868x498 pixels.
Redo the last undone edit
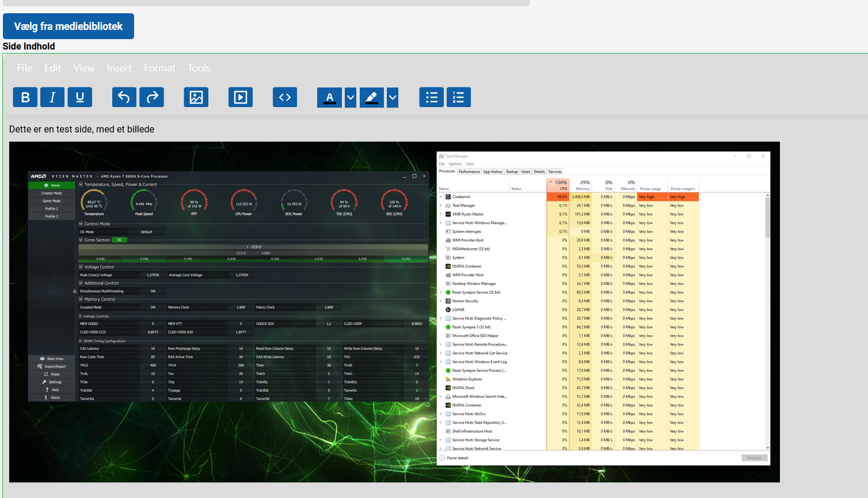pyautogui.click(x=151, y=97)
